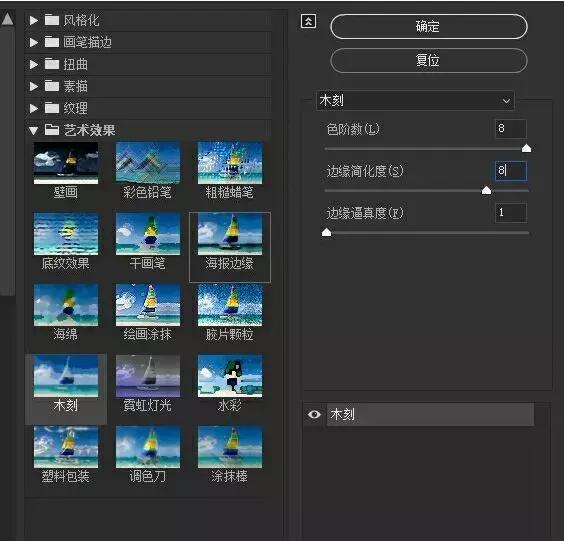Select the 彩色铅笔 filter thumbnail

(x=147, y=163)
